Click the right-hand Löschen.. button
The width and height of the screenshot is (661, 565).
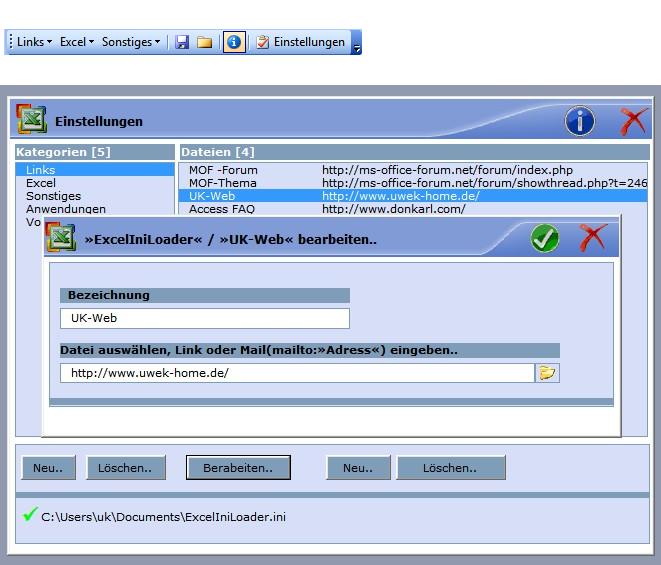450,467
